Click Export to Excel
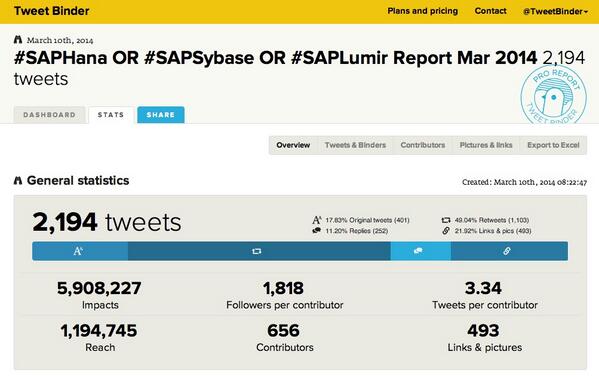 click(553, 145)
